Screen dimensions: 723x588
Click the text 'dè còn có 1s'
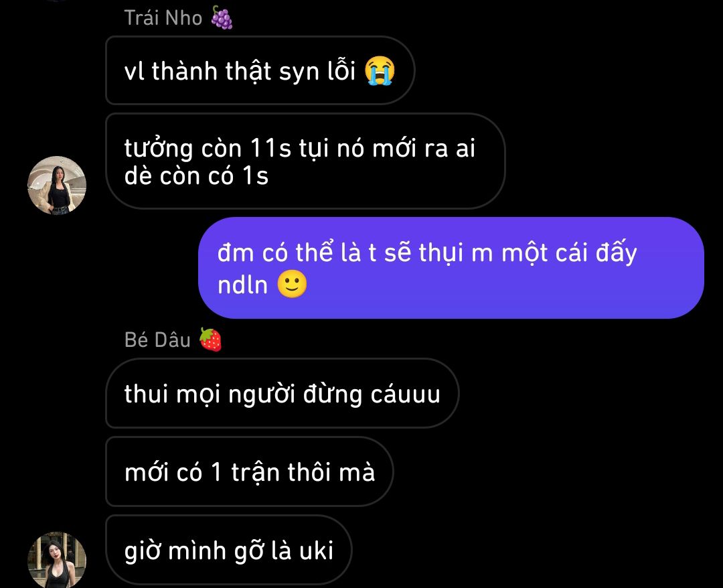click(196, 175)
